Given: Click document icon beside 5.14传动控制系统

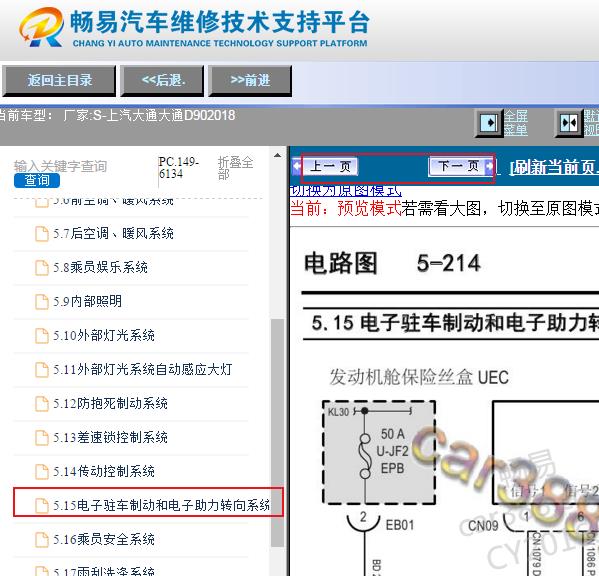Looking at the screenshot, I should [42, 472].
